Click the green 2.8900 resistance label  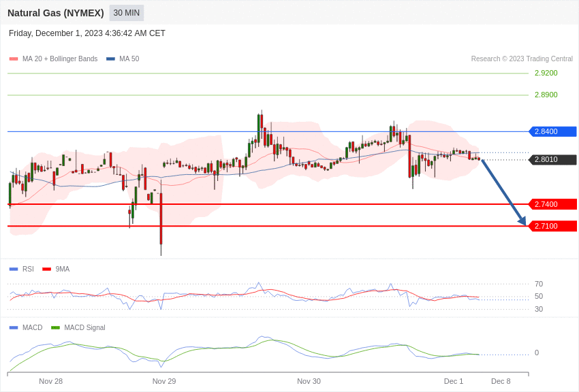pos(546,95)
